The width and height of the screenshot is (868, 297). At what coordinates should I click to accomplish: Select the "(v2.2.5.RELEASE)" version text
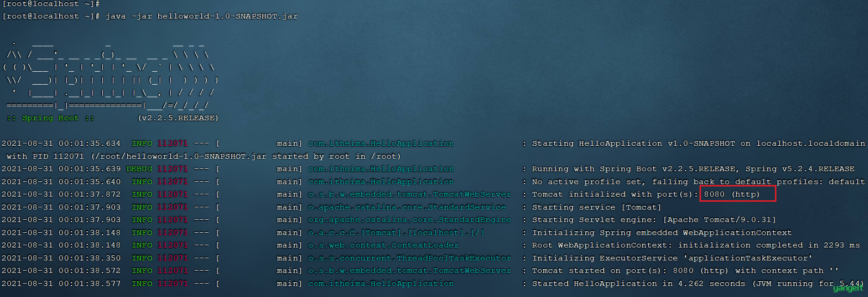point(178,118)
